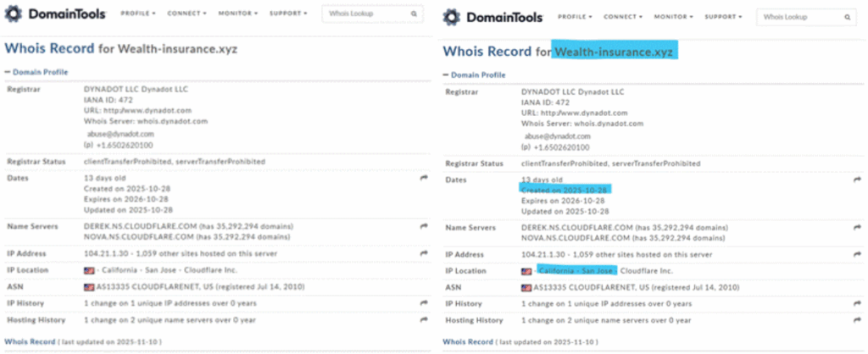This screenshot has height=354, width=868.
Task: Open PROFILE dropdown menu in right page
Action: [575, 17]
